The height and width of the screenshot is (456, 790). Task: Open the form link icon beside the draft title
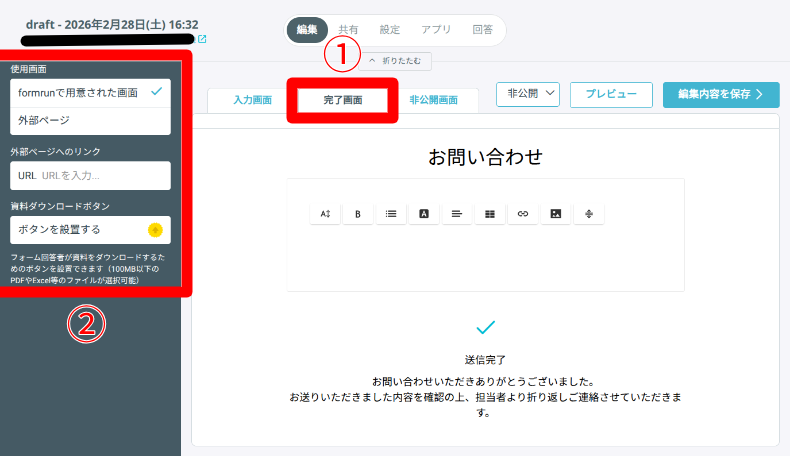pyautogui.click(x=202, y=39)
